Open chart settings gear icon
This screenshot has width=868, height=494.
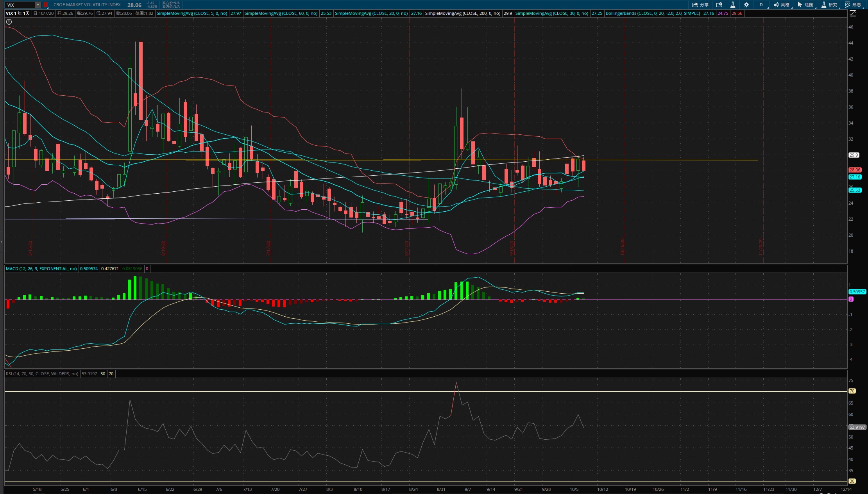(746, 5)
